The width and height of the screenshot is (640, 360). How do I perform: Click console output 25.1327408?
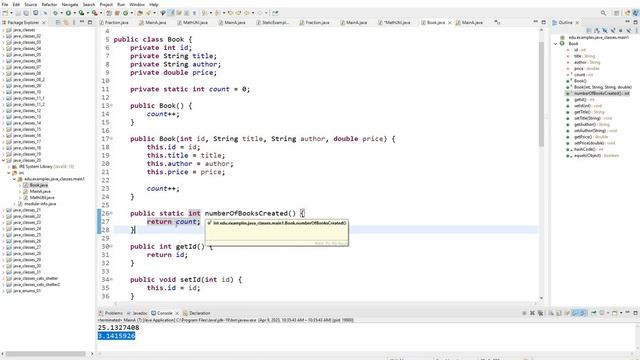coord(118,327)
